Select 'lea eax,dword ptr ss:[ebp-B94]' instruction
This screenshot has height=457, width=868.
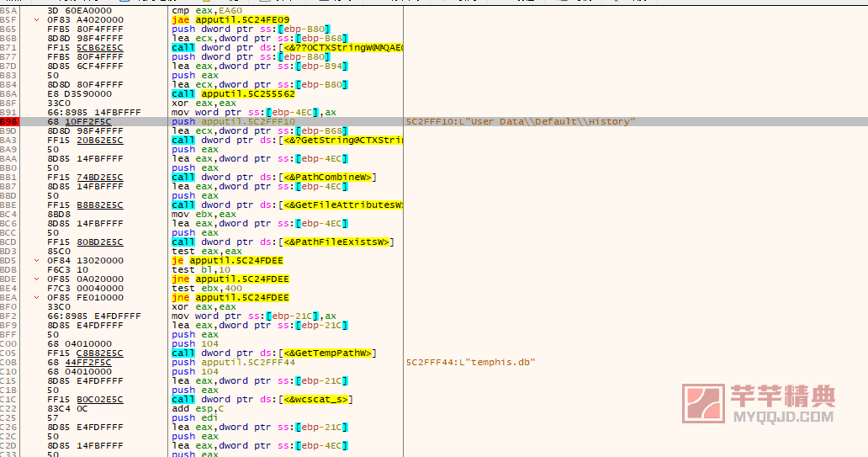(x=260, y=66)
